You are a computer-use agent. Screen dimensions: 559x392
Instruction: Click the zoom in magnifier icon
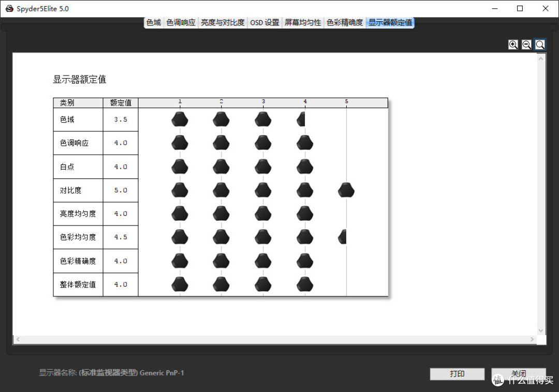coord(513,44)
